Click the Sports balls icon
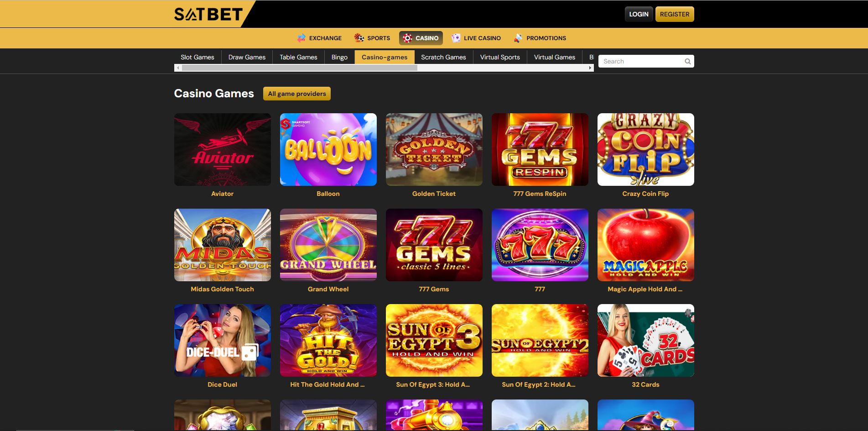 coord(359,38)
